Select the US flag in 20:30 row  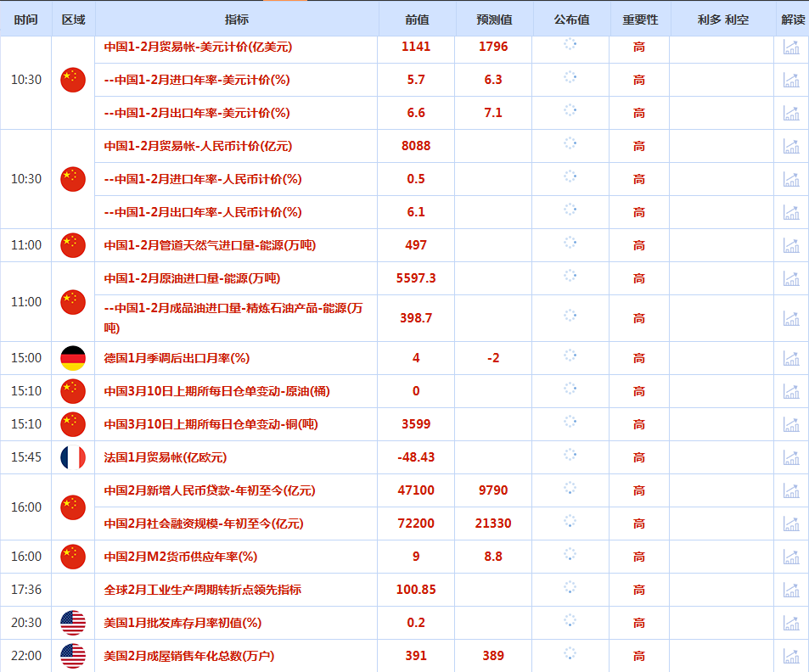pos(73,623)
